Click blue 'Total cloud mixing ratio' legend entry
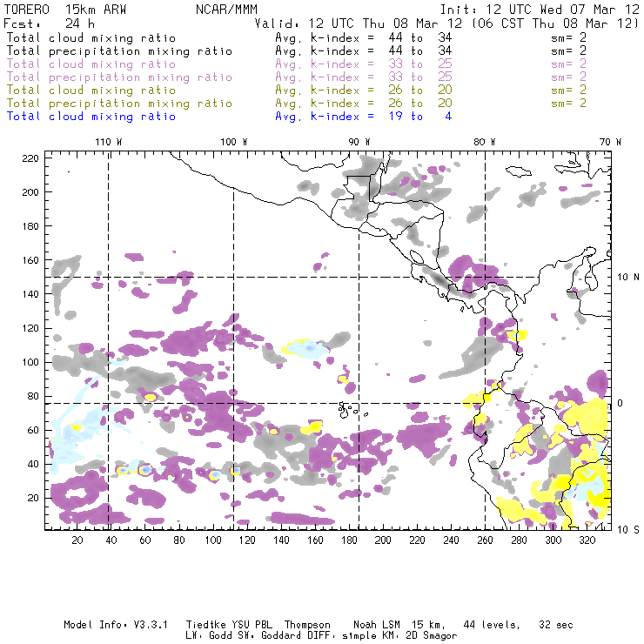The width and height of the screenshot is (644, 644). tap(91, 117)
